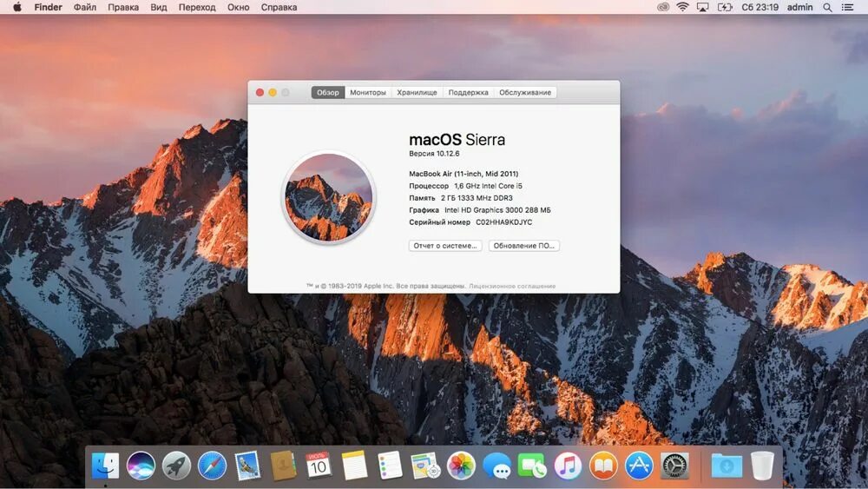Open FaceTime green camera icon
The width and height of the screenshot is (868, 489).
click(x=532, y=466)
